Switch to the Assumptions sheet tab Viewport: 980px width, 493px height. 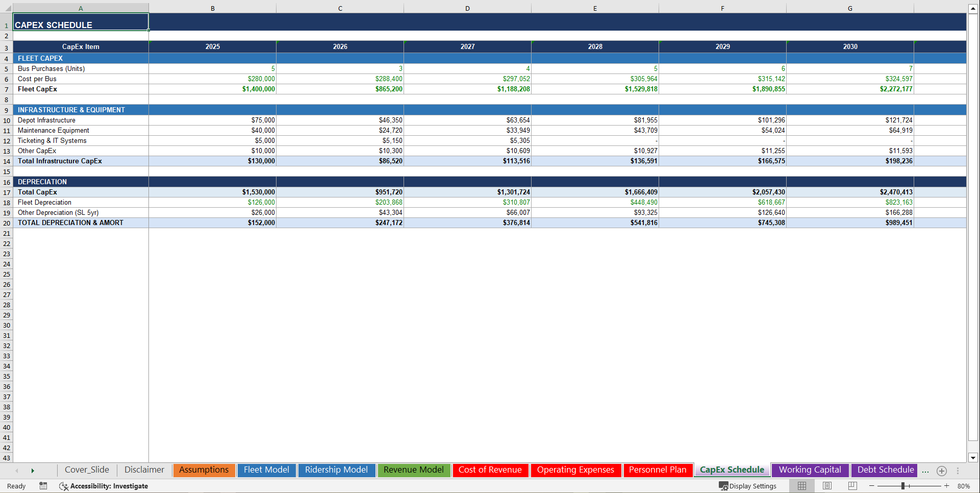204,470
